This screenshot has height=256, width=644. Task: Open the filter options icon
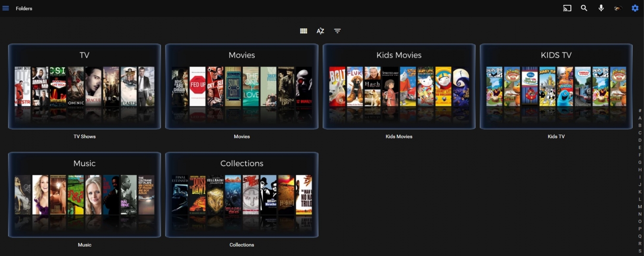click(x=337, y=31)
